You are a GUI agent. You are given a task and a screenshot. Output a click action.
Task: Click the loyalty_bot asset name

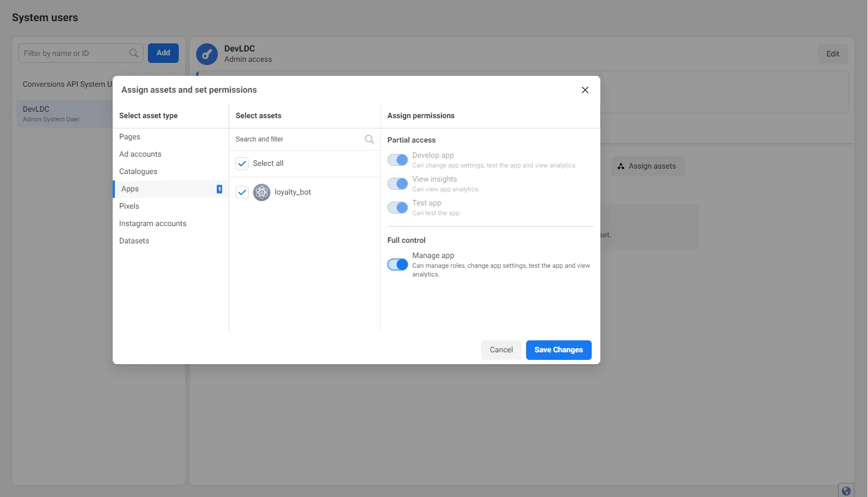tap(293, 192)
